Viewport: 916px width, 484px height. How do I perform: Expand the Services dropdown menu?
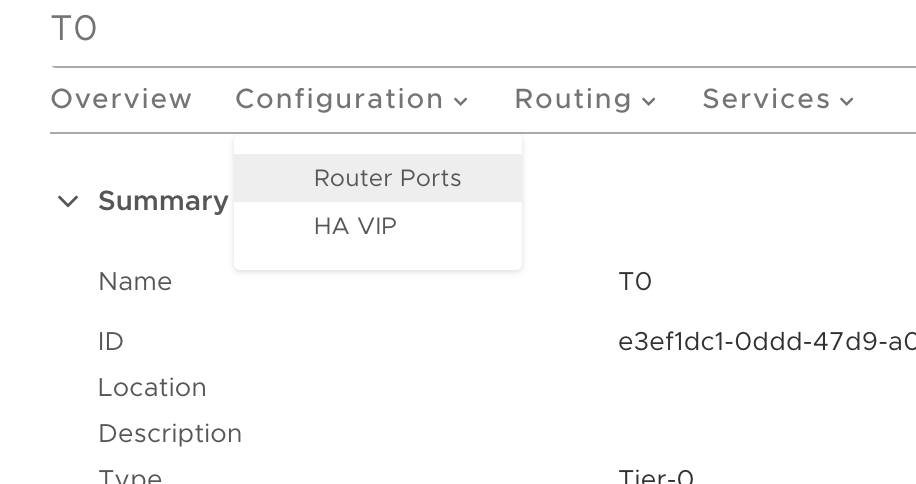click(x=766, y=99)
